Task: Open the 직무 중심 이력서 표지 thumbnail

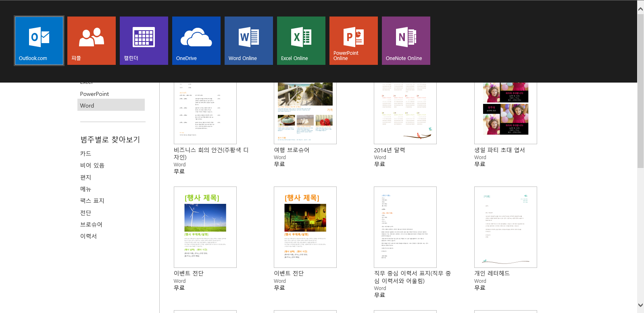Action: pos(405,227)
